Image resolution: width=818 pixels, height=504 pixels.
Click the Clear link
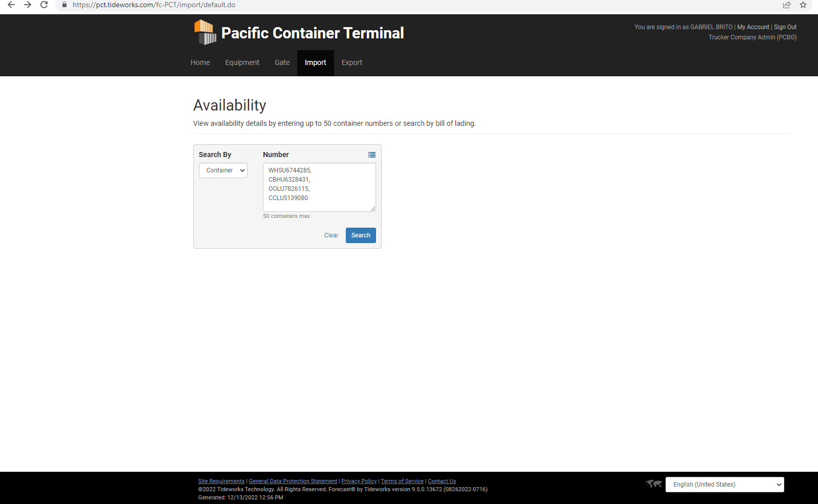(x=331, y=235)
